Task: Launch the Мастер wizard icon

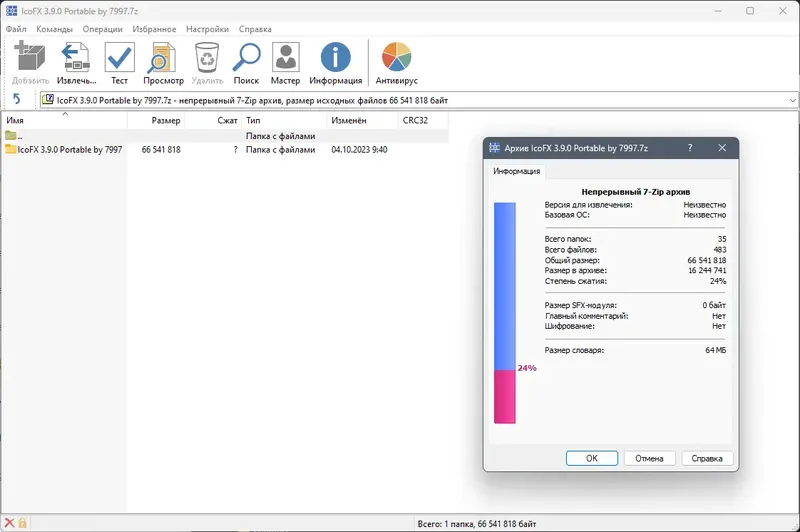Action: click(x=285, y=57)
